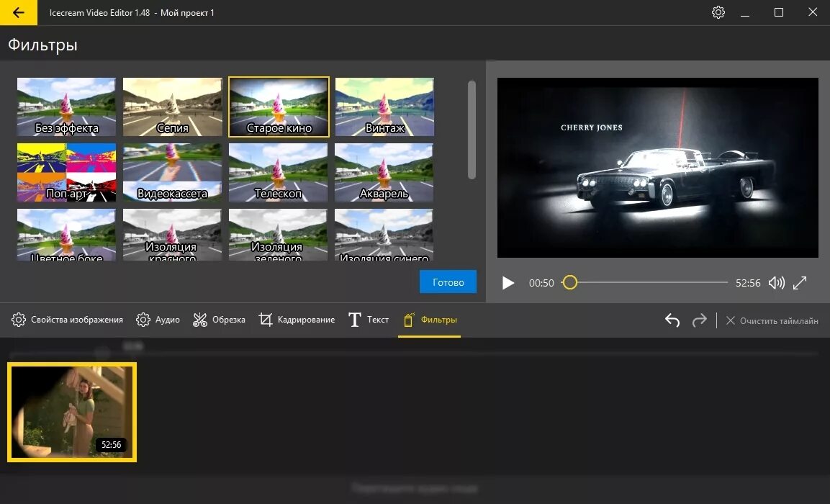Open the Текст tool
830x504 pixels.
tap(369, 320)
